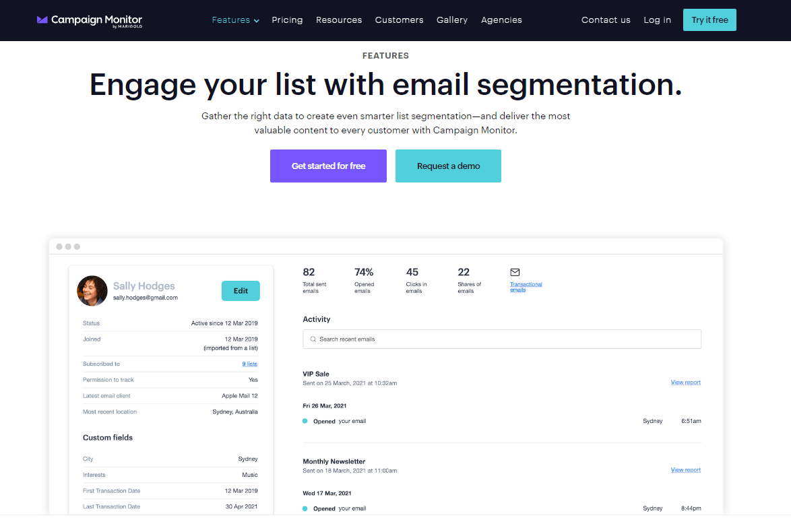This screenshot has width=791, height=532.
Task: Go to Resources in the navigation
Action: click(x=339, y=20)
